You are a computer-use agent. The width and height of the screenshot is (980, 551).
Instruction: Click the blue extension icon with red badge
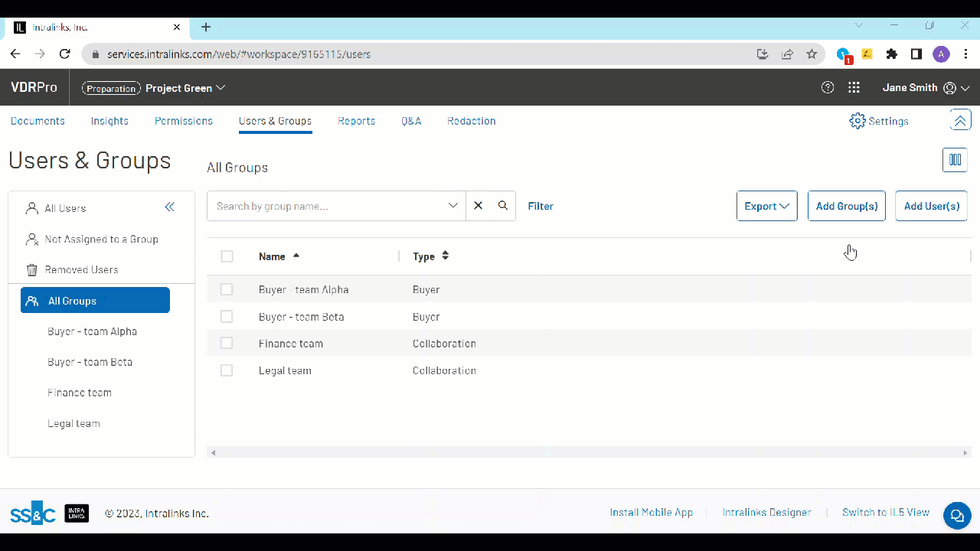click(x=844, y=55)
